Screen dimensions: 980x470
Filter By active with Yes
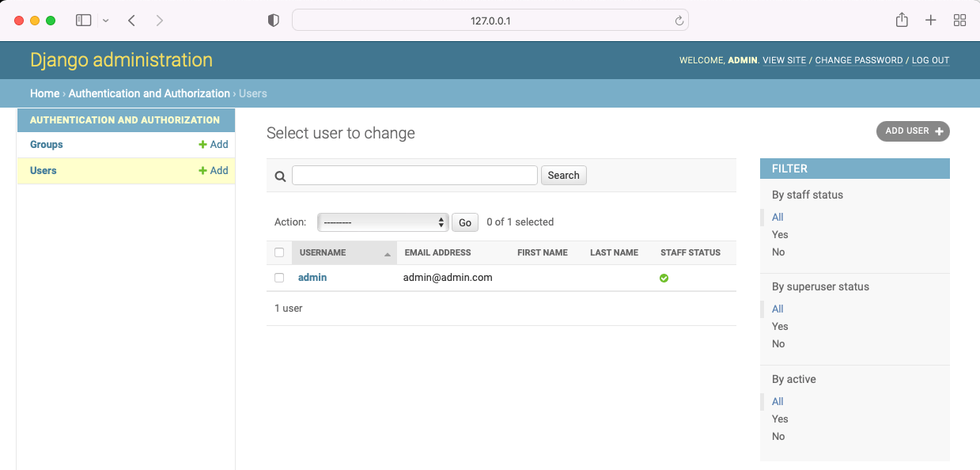coord(780,419)
